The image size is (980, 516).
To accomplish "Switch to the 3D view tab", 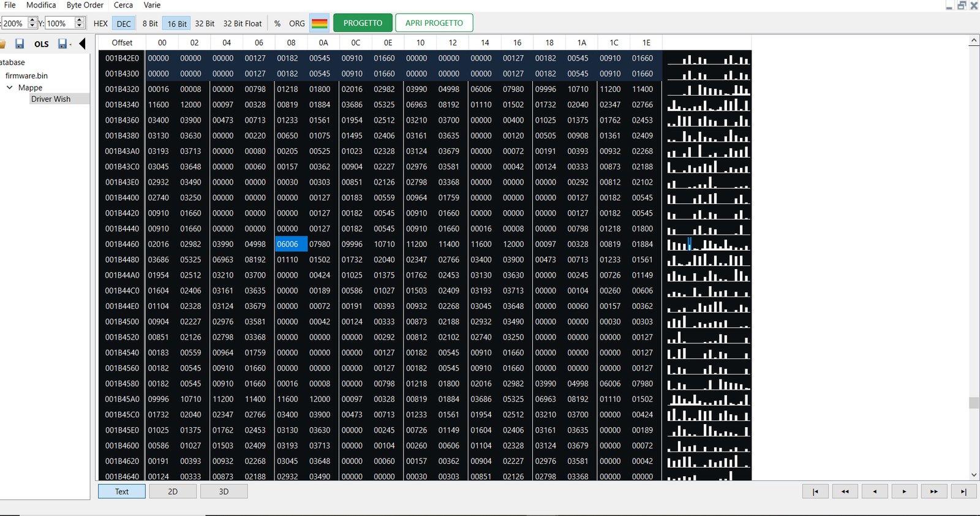I will (224, 491).
